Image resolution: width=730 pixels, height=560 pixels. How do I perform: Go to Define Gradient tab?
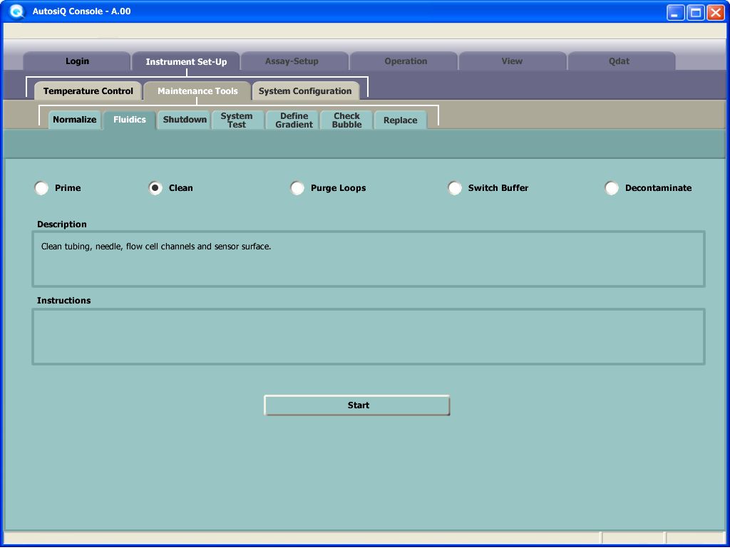click(294, 120)
